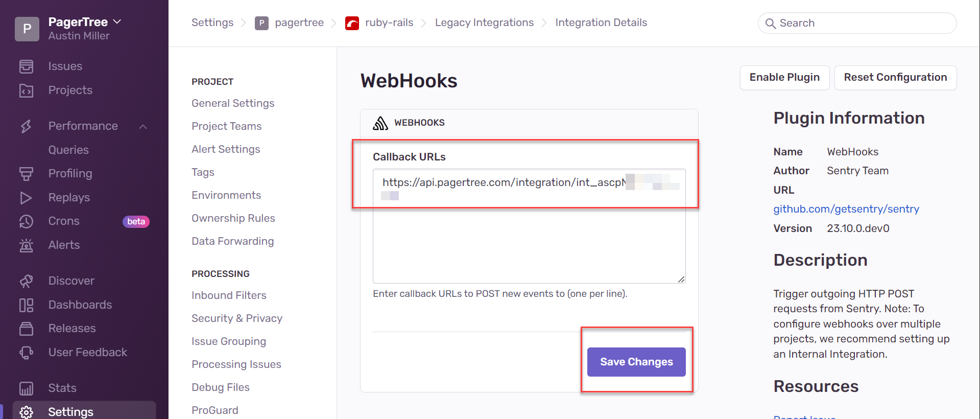
Task: Go to Queries in sidebar
Action: [68, 150]
